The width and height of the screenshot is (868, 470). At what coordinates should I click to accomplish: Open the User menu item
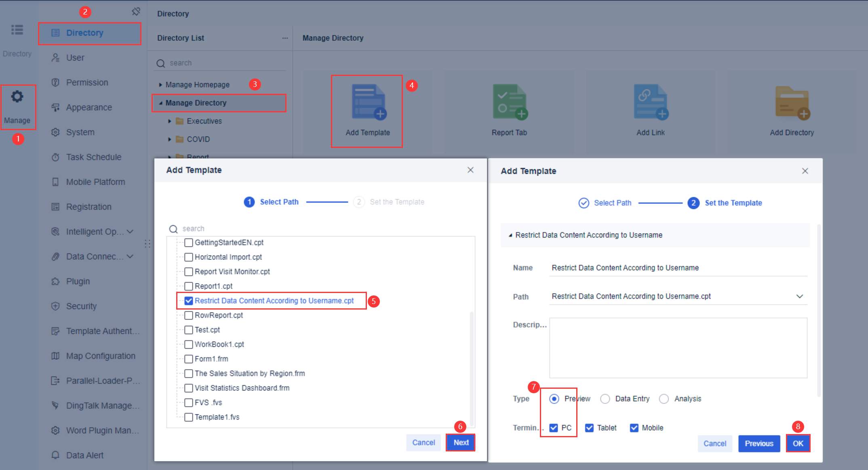(75, 58)
